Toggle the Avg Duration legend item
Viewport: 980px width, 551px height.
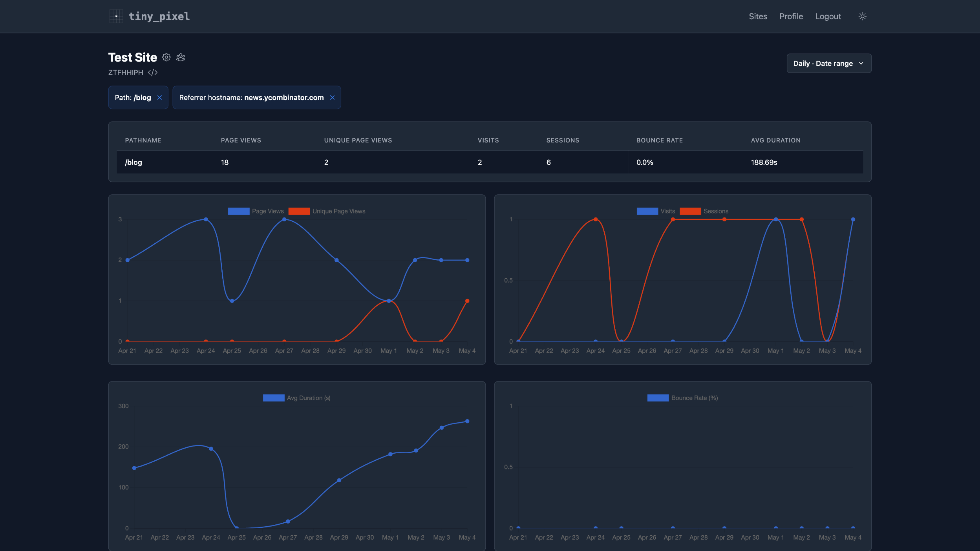click(x=297, y=398)
